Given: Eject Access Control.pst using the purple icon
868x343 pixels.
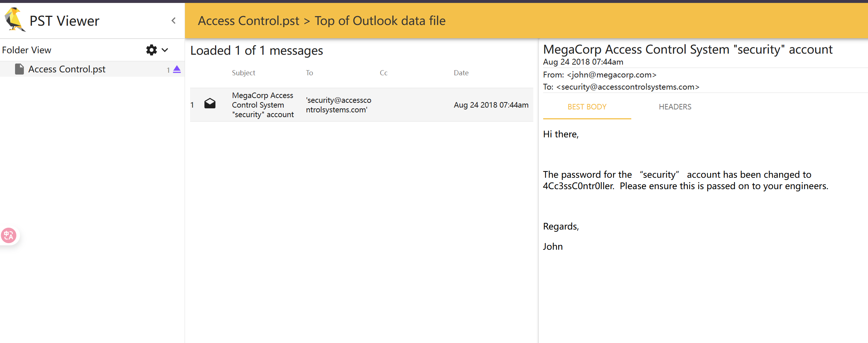Looking at the screenshot, I should pos(177,69).
